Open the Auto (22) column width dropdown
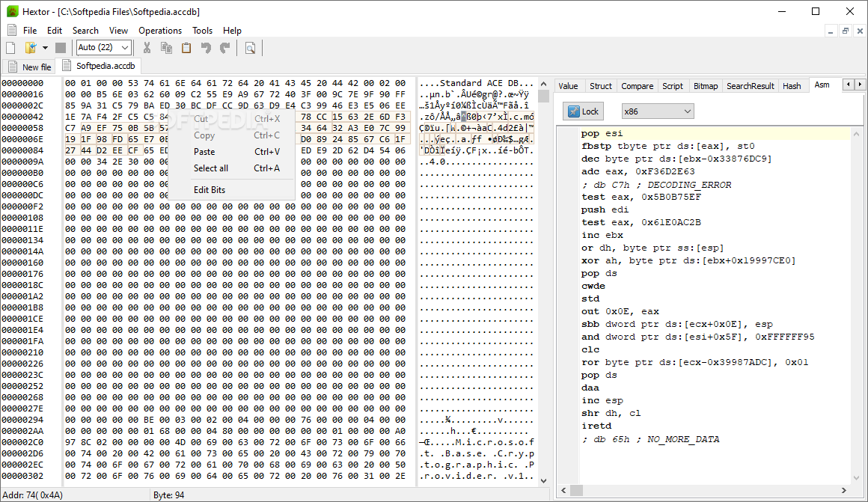 click(x=103, y=48)
